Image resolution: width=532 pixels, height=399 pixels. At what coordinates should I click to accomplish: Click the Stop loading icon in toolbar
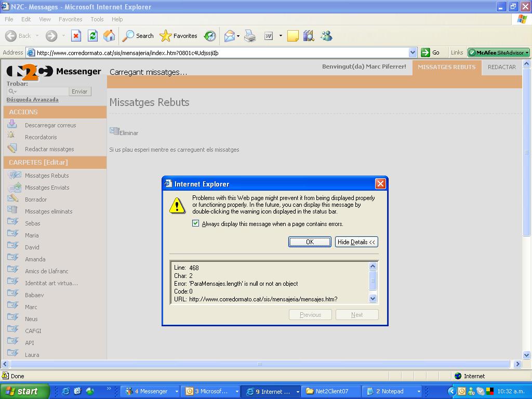point(76,36)
